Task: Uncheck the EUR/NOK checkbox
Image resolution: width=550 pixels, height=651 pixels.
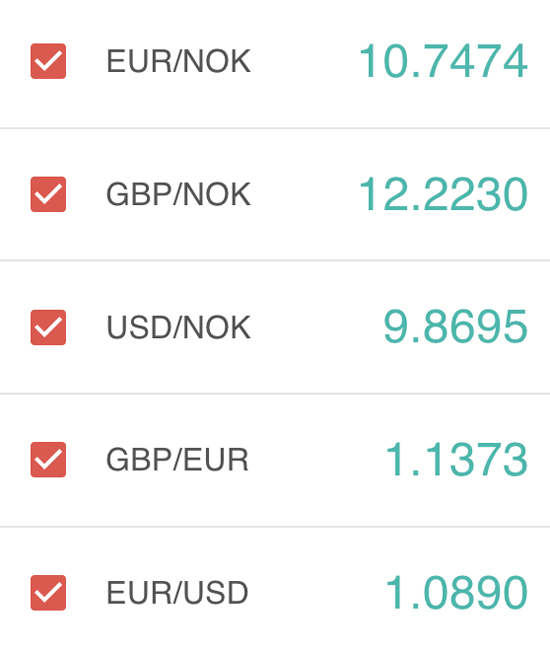Action: pos(48,61)
